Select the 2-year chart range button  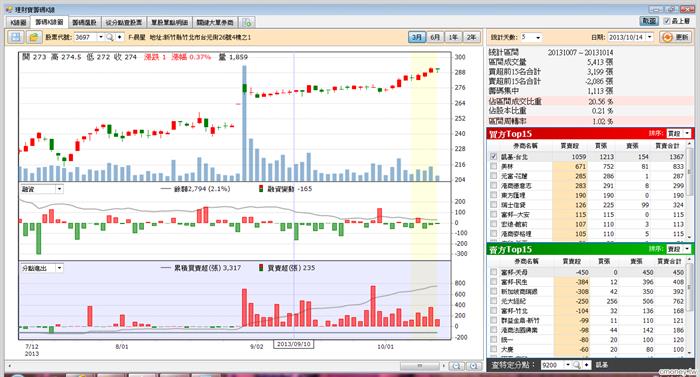tap(472, 37)
